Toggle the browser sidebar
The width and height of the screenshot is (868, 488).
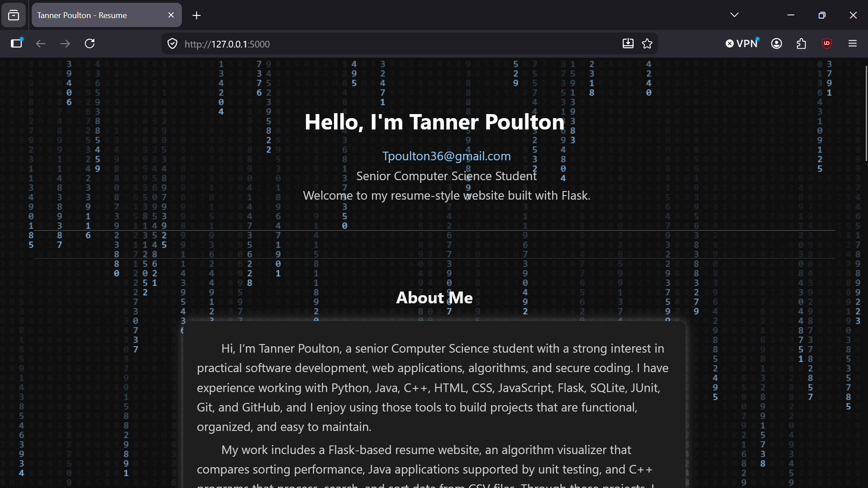17,43
